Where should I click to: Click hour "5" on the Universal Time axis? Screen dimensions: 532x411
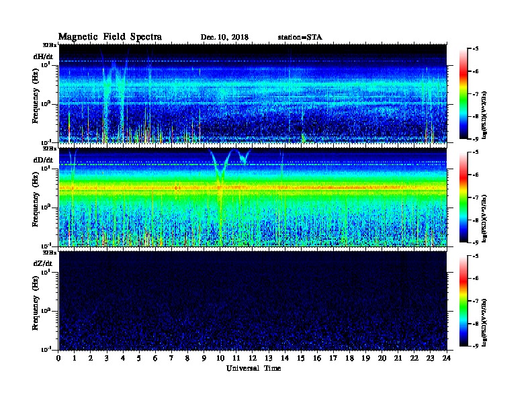point(139,359)
